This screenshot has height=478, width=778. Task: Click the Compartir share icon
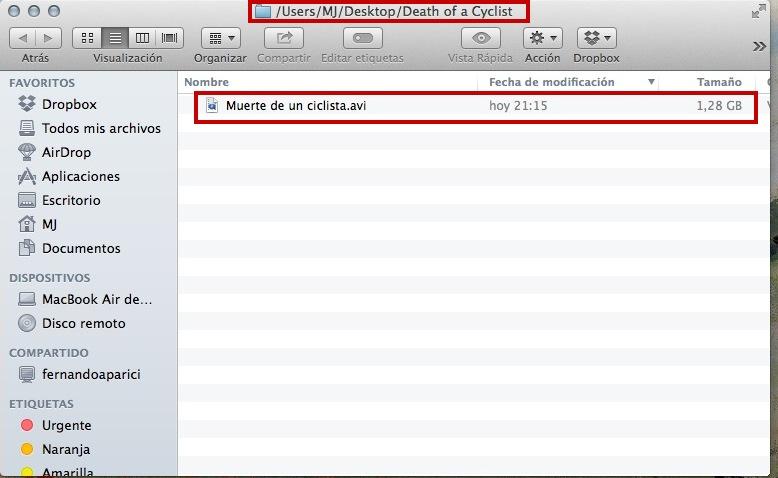[284, 38]
